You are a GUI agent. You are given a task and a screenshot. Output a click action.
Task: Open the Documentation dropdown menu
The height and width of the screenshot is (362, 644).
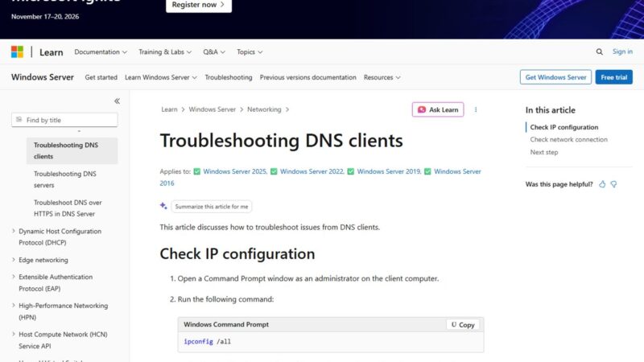pos(101,52)
